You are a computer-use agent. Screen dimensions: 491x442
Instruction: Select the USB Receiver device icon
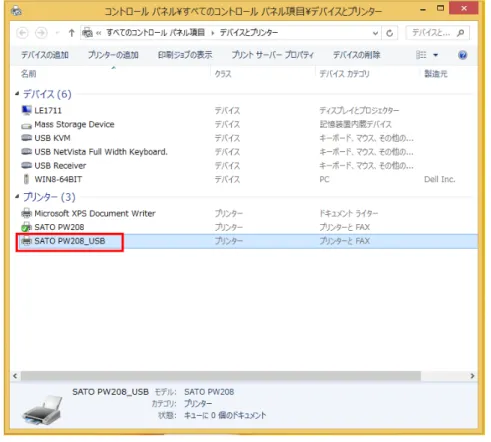(x=26, y=166)
